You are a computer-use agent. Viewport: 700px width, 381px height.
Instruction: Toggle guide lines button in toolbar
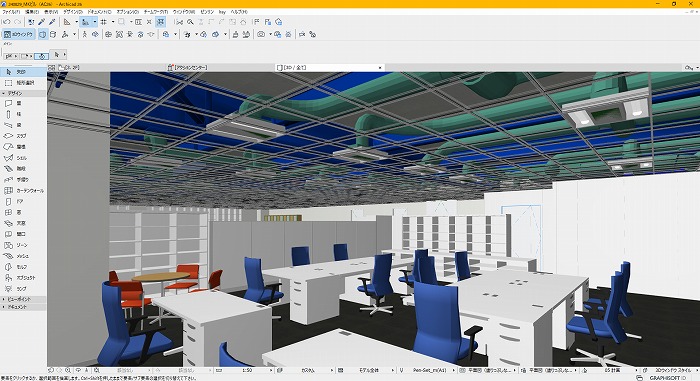85,22
